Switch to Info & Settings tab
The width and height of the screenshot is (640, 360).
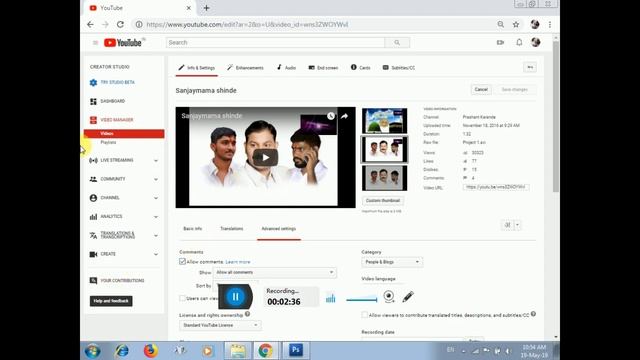click(x=197, y=68)
